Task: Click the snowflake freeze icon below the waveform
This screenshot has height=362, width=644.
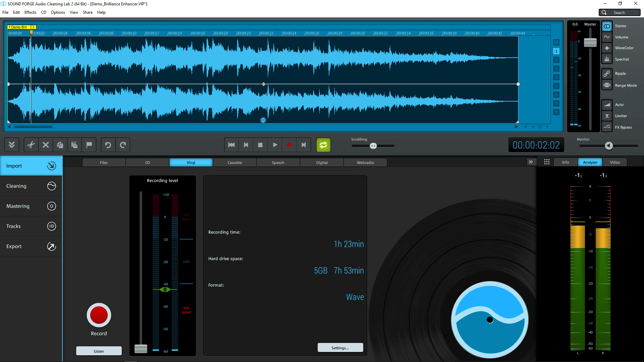Action: 263,120
